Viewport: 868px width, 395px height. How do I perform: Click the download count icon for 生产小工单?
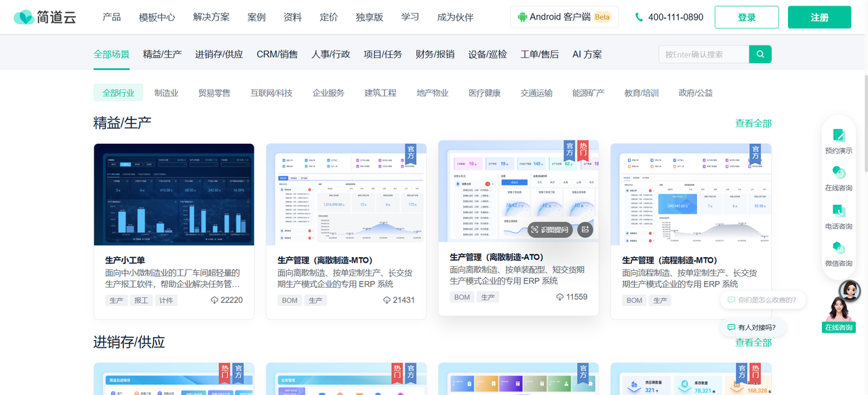pos(215,300)
